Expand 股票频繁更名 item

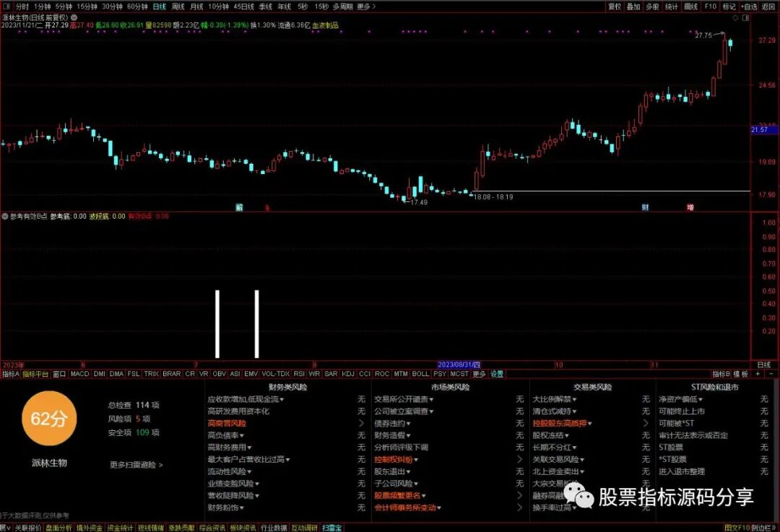point(400,496)
